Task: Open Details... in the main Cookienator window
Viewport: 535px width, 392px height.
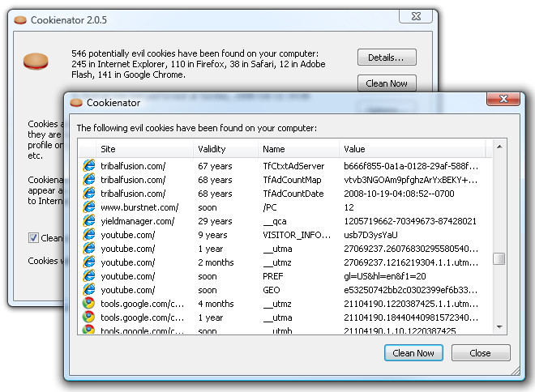Action: pyautogui.click(x=387, y=58)
